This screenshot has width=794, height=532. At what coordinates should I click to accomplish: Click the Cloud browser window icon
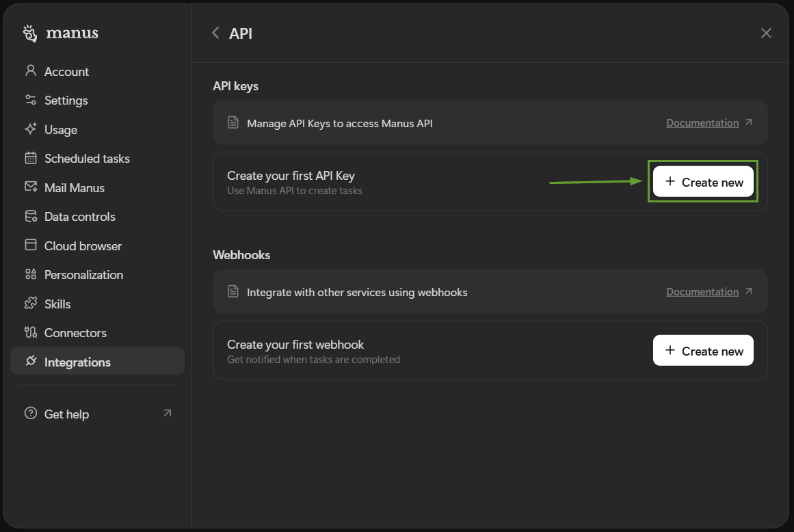click(x=30, y=245)
